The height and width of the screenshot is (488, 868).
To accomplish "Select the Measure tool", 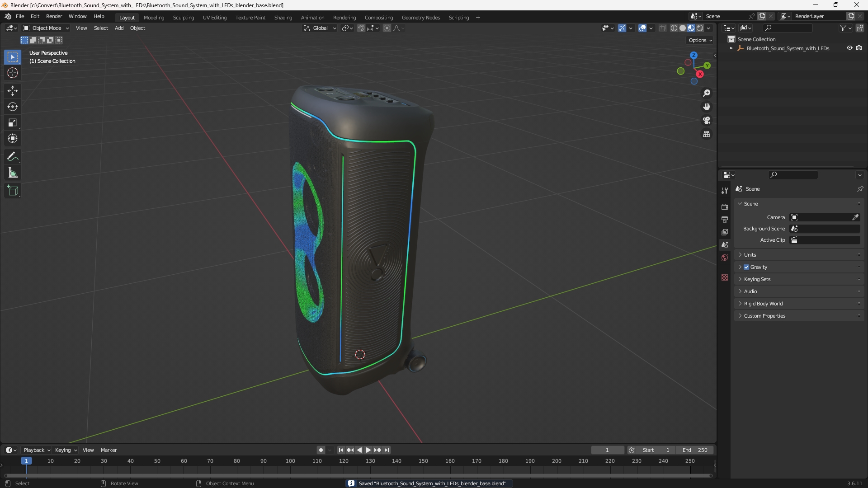I will click(13, 173).
